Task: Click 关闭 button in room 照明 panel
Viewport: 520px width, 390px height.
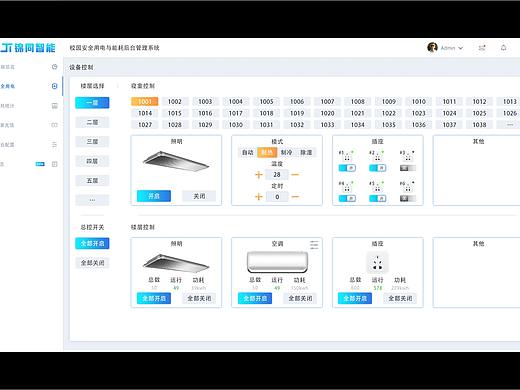Action: [199, 196]
